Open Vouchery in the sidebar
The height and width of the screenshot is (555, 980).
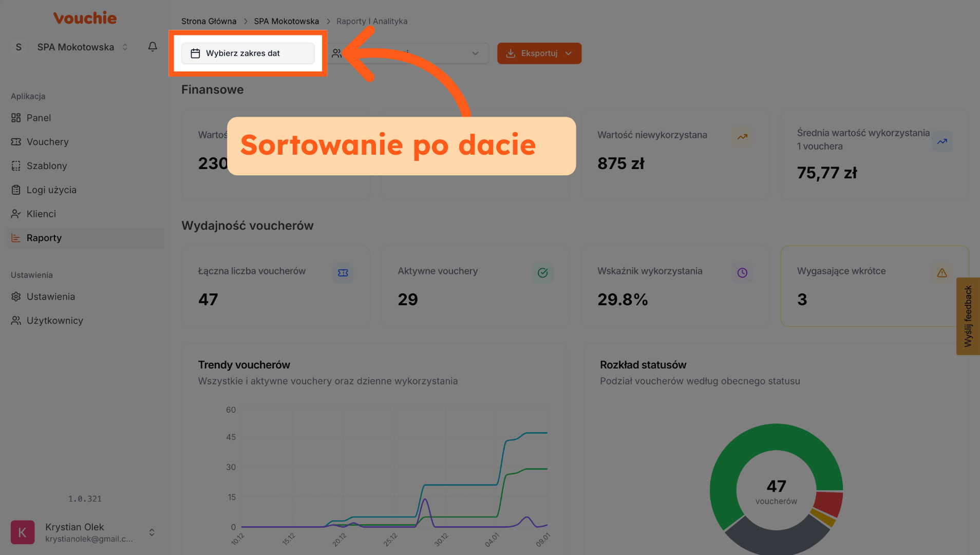click(47, 142)
